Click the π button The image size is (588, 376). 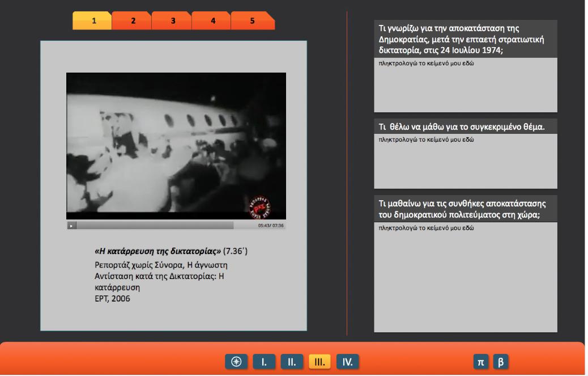[x=481, y=362]
